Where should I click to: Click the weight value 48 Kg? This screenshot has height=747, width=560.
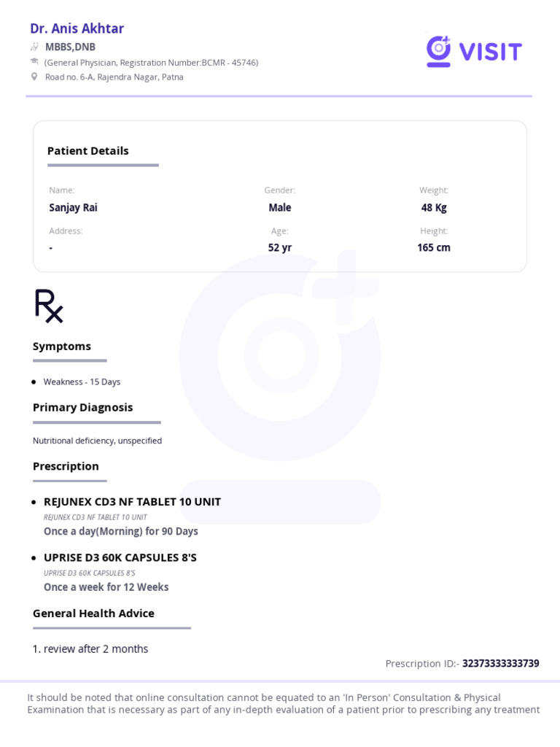pyautogui.click(x=434, y=208)
